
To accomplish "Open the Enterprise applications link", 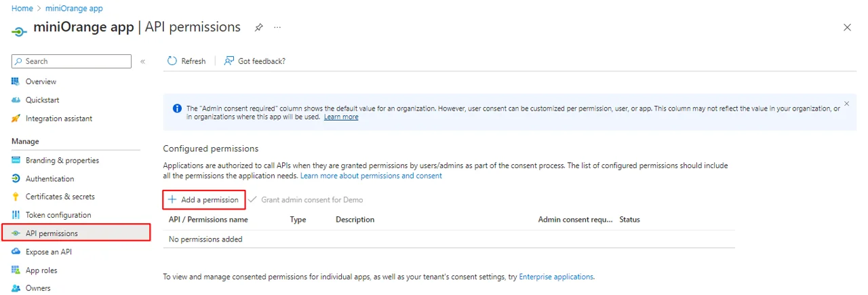I will pos(556,277).
